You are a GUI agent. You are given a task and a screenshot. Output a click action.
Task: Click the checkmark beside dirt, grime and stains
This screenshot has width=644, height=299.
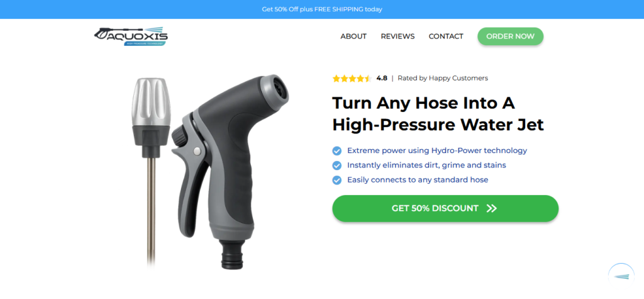point(337,166)
